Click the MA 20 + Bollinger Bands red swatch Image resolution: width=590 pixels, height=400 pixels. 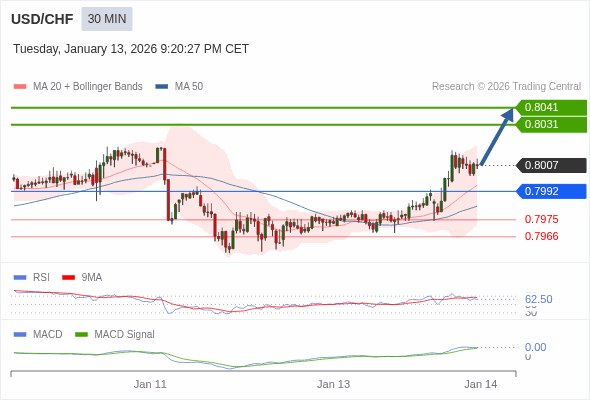click(20, 87)
